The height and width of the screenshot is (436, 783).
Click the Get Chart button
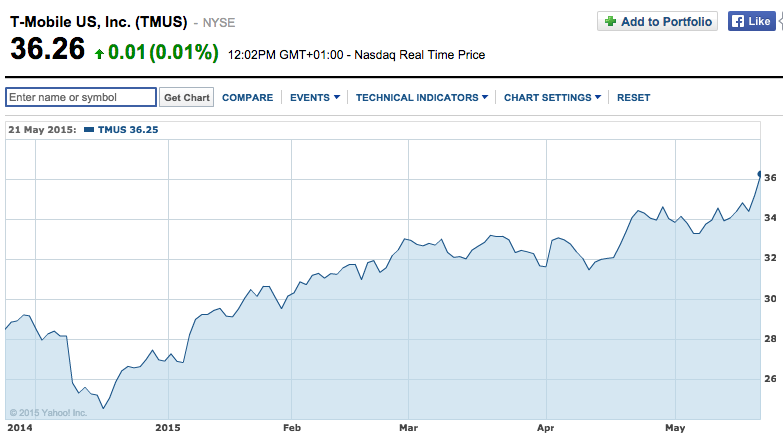[187, 97]
